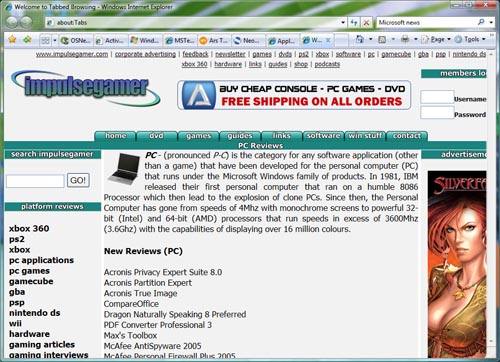500x362 pixels.
Task: Click the Refresh button beside address bar
Action: (x=354, y=23)
